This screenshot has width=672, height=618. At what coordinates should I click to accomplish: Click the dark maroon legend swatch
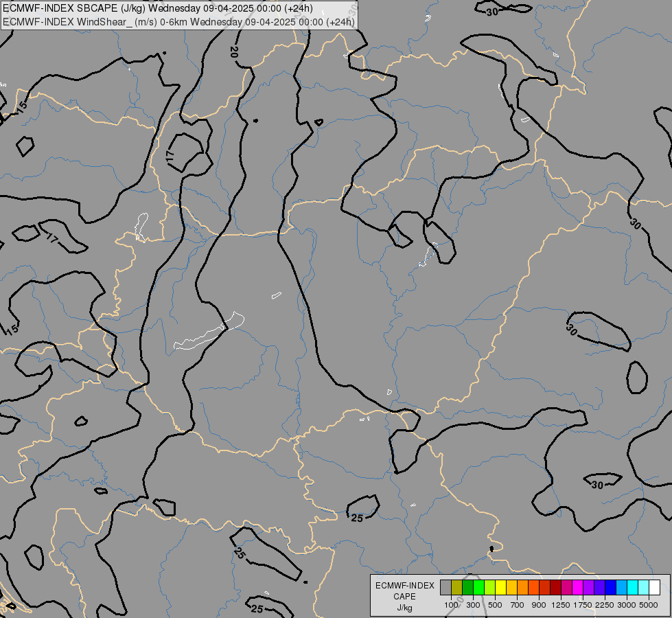click(555, 587)
